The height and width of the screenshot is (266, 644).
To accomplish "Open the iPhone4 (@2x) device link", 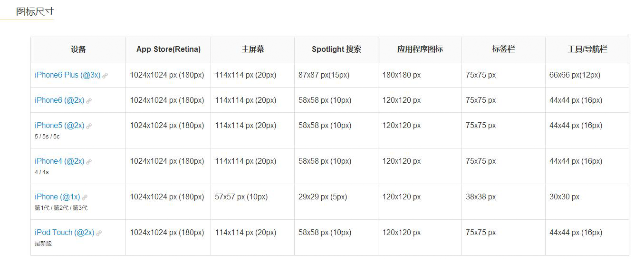I will pos(59,161).
